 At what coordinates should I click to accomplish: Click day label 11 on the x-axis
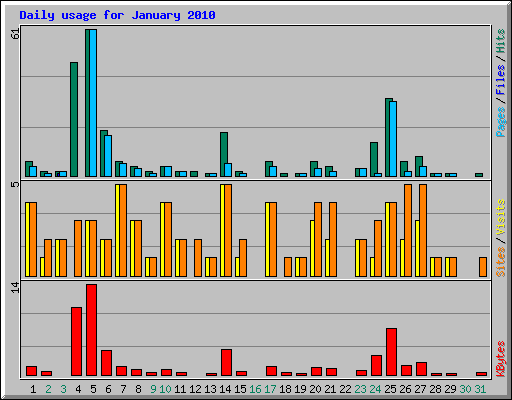[180, 389]
